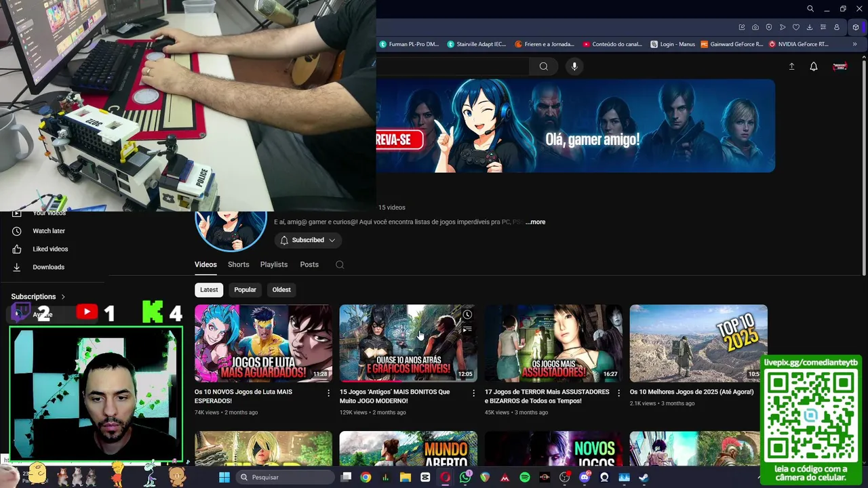The image size is (868, 488).
Task: Open more options for the 15 Jogos Antigos video
Action: (x=474, y=393)
